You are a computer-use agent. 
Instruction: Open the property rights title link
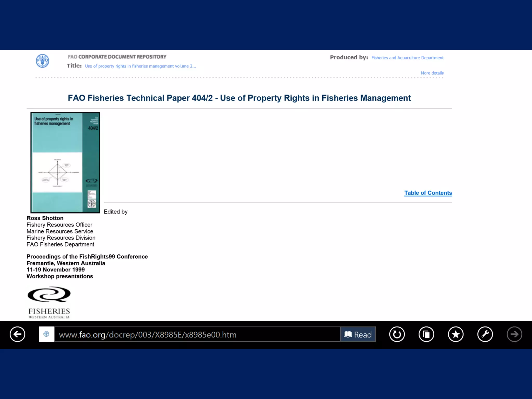140,66
